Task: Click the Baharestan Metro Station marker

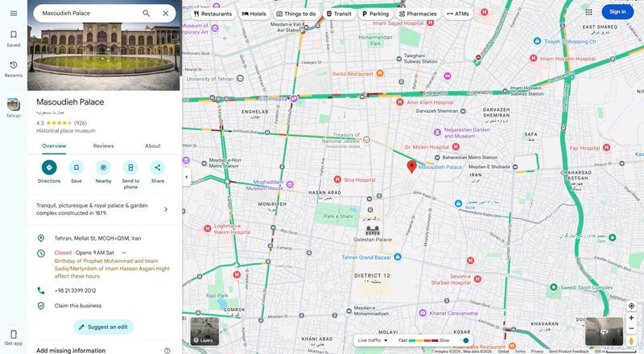Action: pos(437,157)
